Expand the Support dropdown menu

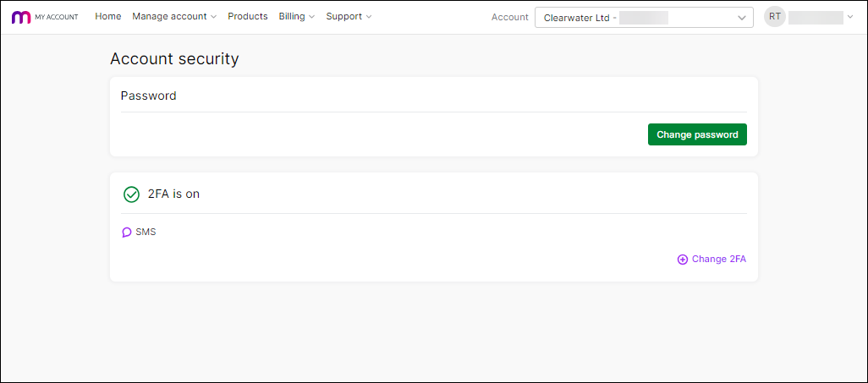(349, 17)
